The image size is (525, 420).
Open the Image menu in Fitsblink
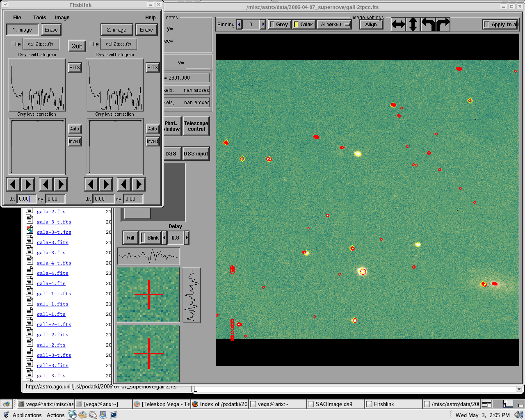click(x=62, y=18)
